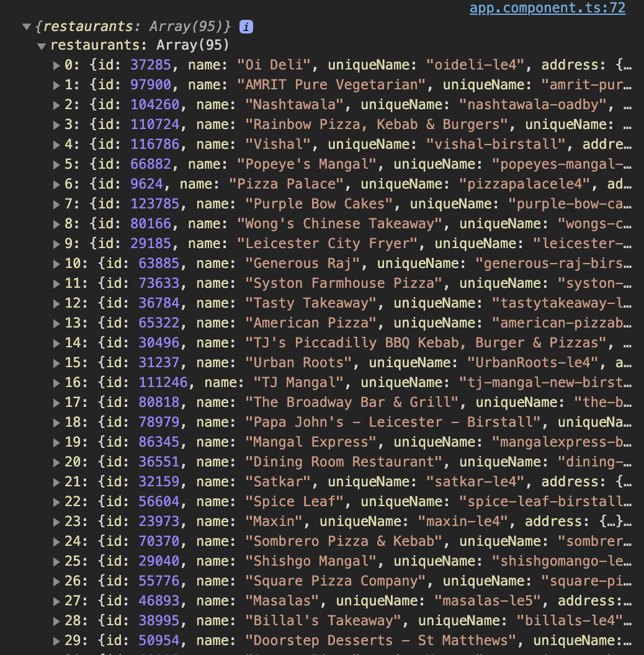Expand item 22 Spice Leaf
Viewport: 644px width, 655px height.
point(56,502)
